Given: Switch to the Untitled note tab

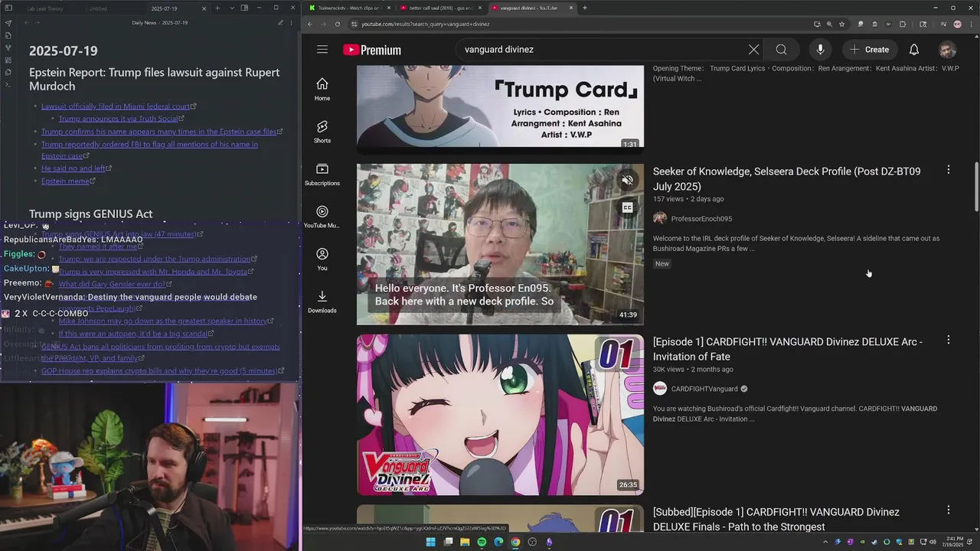Looking at the screenshot, I should (98, 8).
